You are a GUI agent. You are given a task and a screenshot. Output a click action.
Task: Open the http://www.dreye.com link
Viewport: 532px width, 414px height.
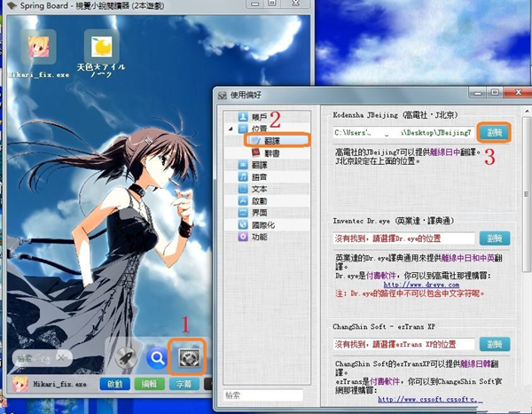tap(421, 285)
